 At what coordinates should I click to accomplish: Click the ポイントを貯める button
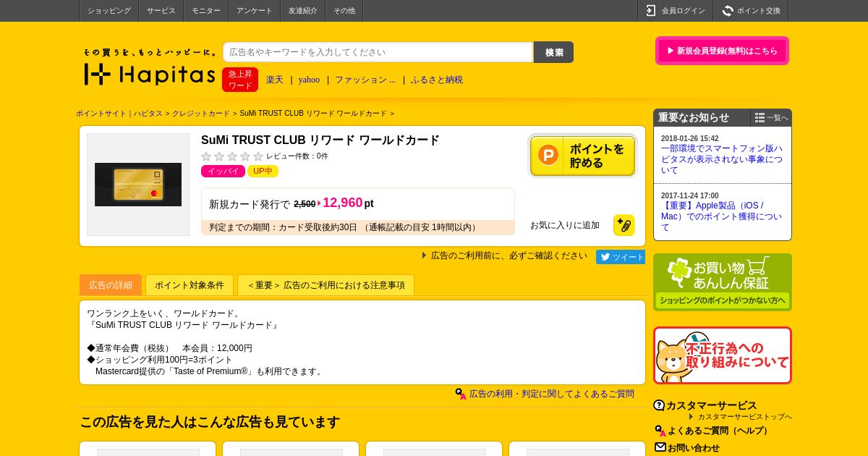[x=582, y=156]
